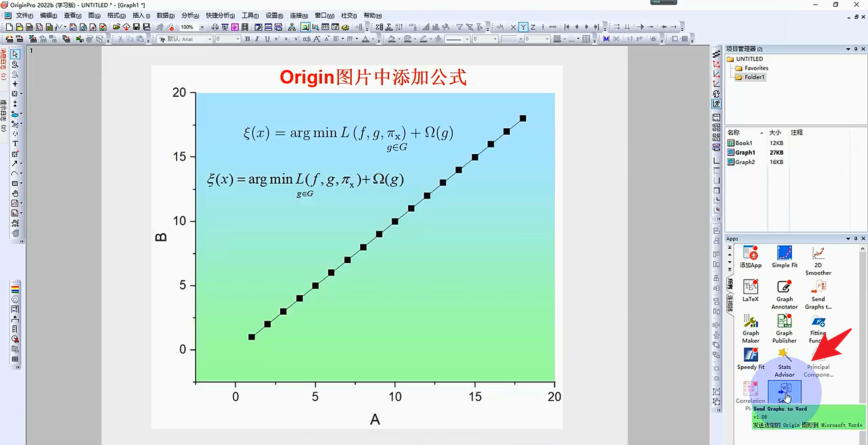Select the Rectangle drawing tool
The width and height of the screenshot is (868, 445).
(14, 184)
